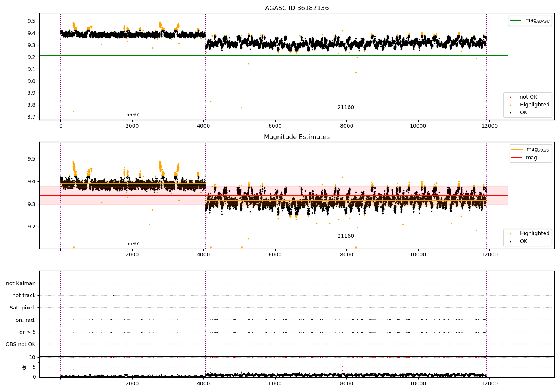
Task: Click the "Sat. pixel." row label
Action: coord(23,308)
